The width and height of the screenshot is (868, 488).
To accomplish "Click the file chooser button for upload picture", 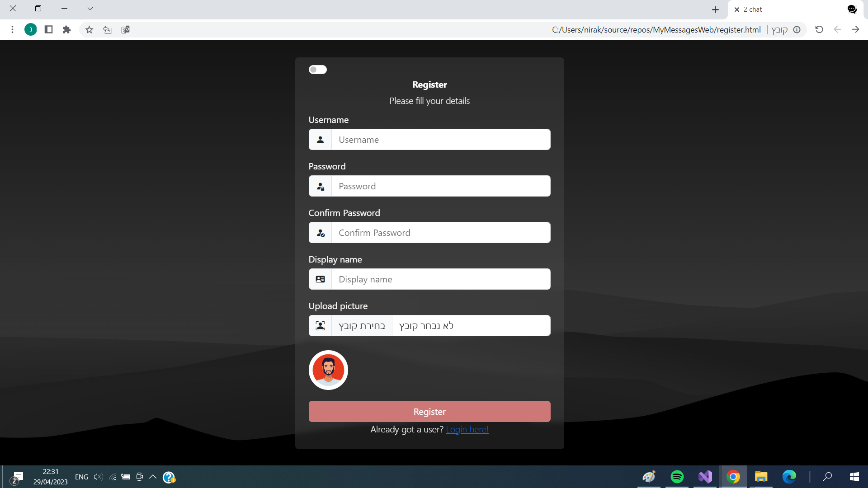I will tap(362, 326).
